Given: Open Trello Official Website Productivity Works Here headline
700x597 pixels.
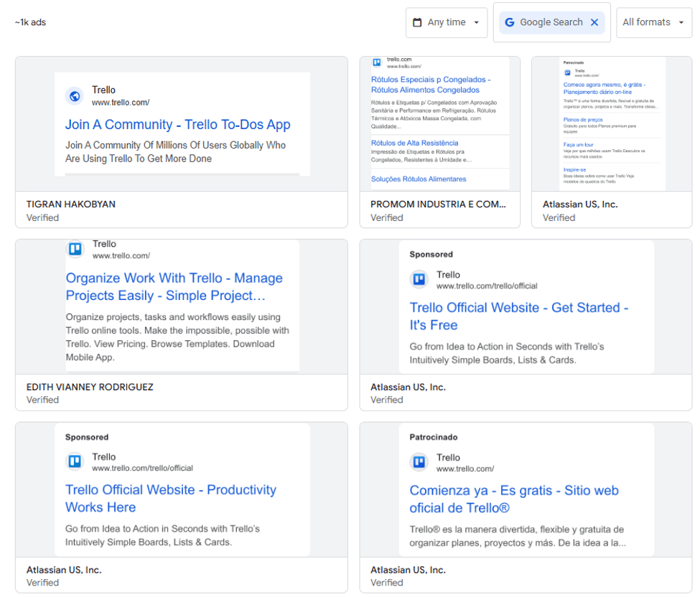Looking at the screenshot, I should pos(171,499).
